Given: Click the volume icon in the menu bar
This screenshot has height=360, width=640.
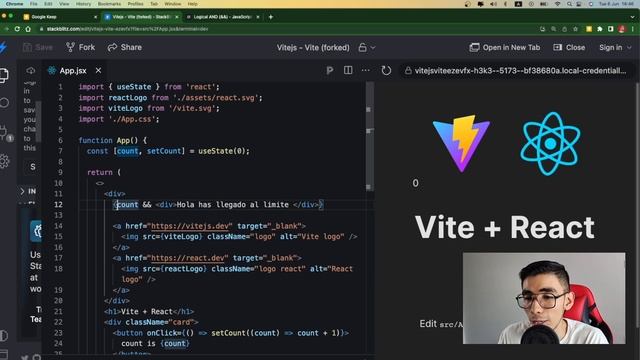Looking at the screenshot, I should (493, 4).
